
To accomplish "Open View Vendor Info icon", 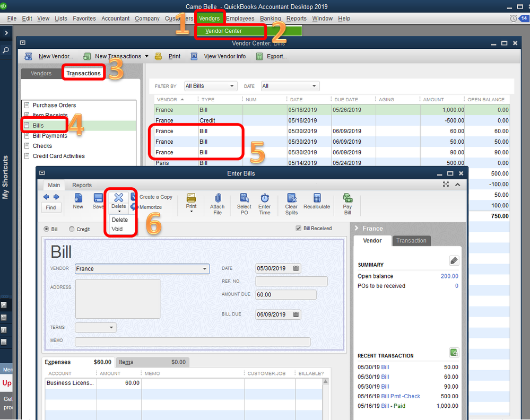I will 194,56.
